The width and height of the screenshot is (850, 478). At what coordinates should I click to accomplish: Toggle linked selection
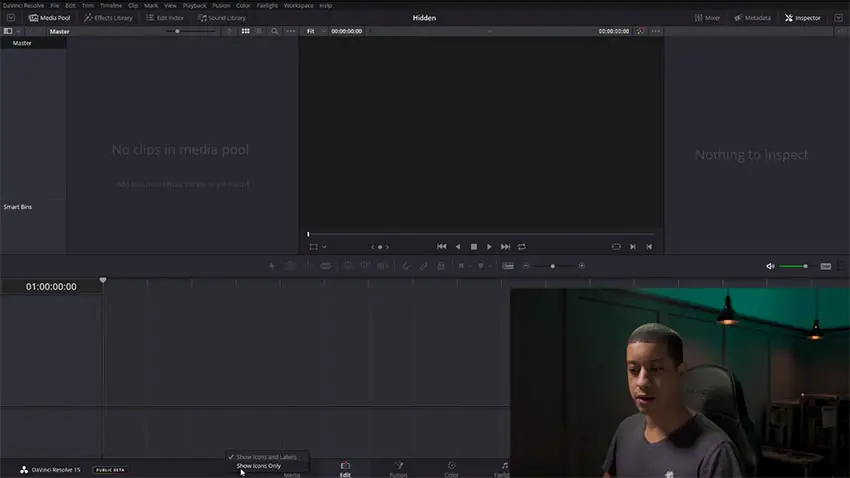coord(423,266)
